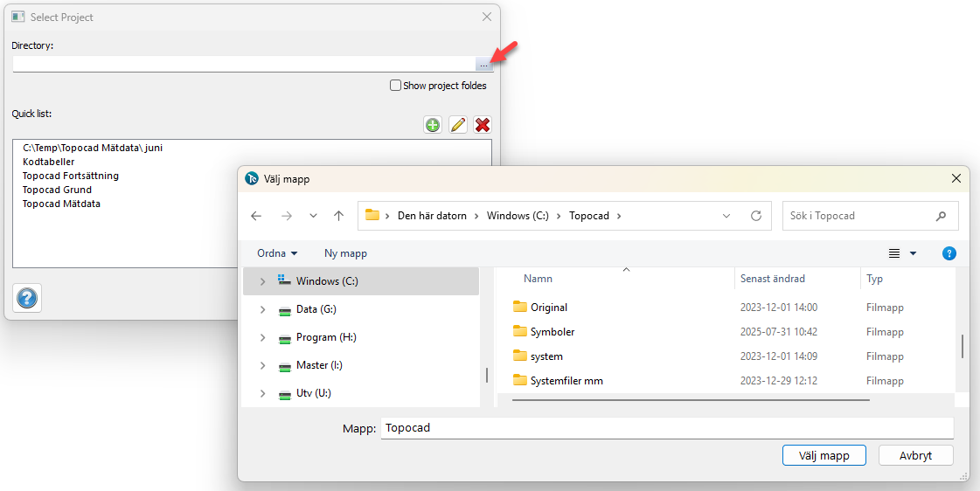Open the view options dropdown
Viewport: 980px width, 491px height.
[913, 253]
